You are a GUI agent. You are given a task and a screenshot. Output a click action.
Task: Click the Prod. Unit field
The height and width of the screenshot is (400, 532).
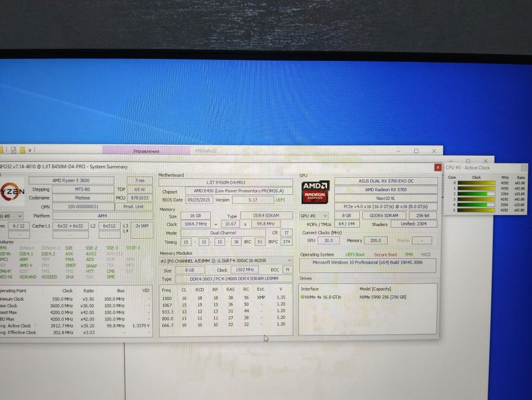click(x=133, y=207)
